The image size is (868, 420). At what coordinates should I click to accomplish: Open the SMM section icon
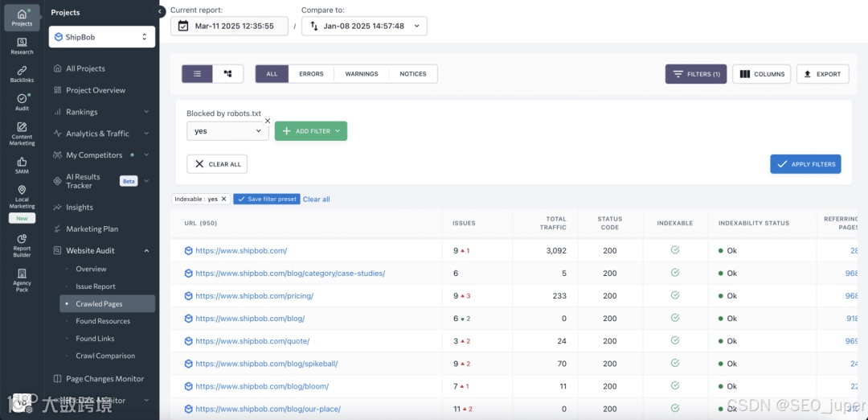[x=22, y=166]
